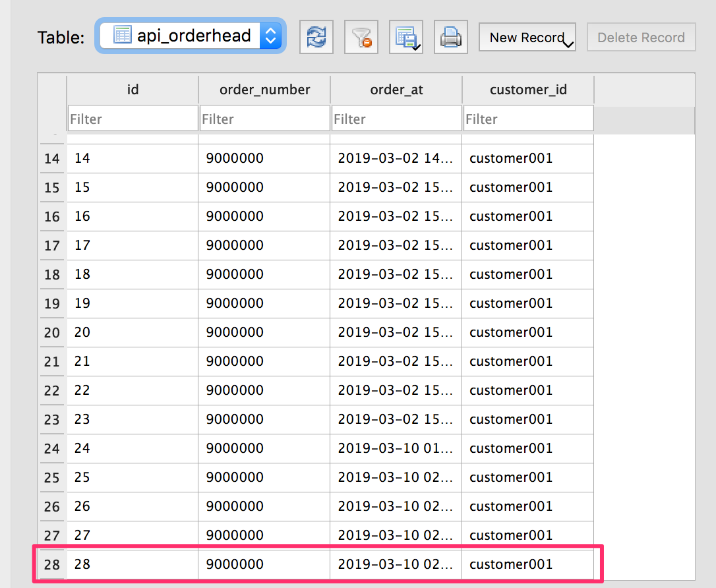Click the clear filters funnel icon

click(x=361, y=37)
